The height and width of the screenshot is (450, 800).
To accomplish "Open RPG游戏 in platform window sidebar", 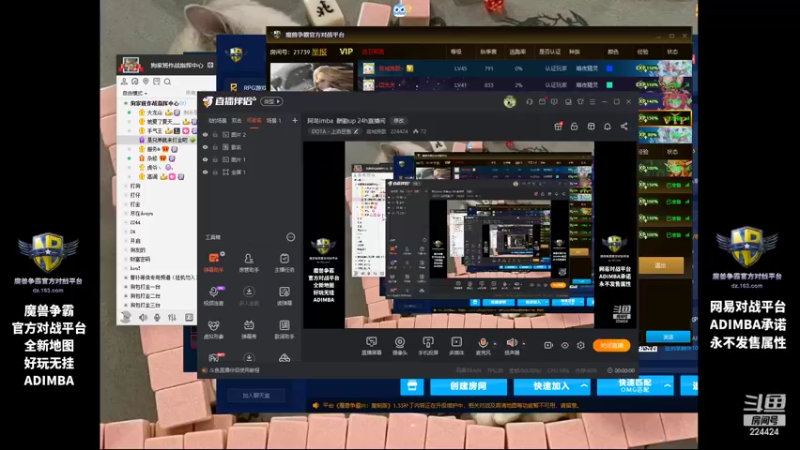I will [x=248, y=87].
